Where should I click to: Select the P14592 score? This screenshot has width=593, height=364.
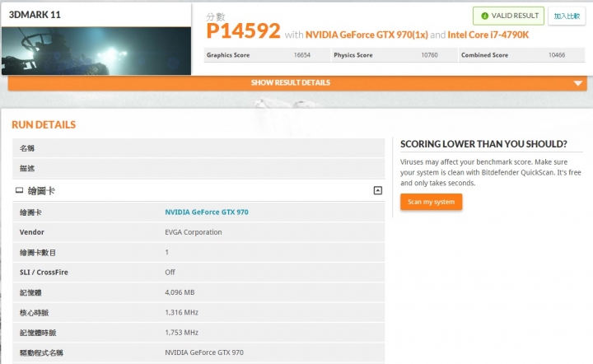243,30
